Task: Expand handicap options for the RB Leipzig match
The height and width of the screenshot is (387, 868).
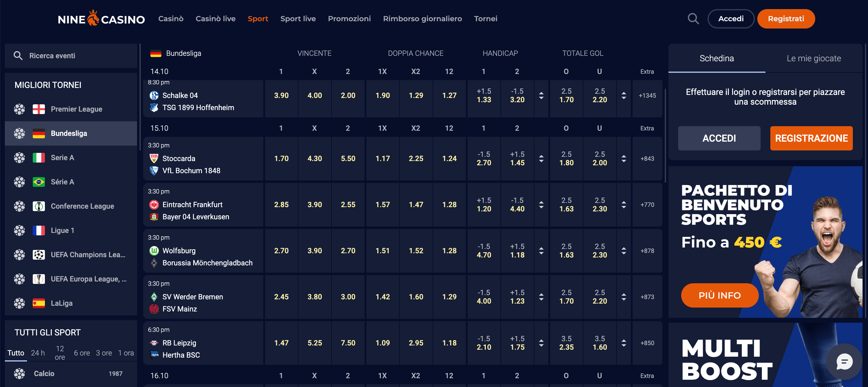Action: pyautogui.click(x=541, y=343)
